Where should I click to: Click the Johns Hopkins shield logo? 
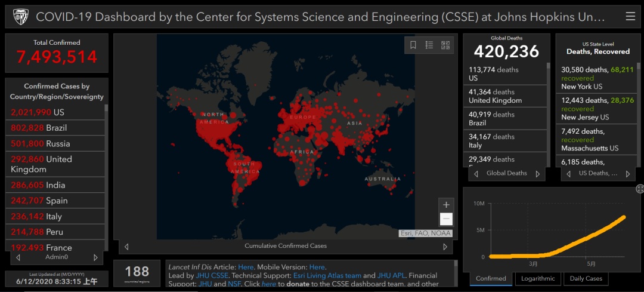click(20, 17)
